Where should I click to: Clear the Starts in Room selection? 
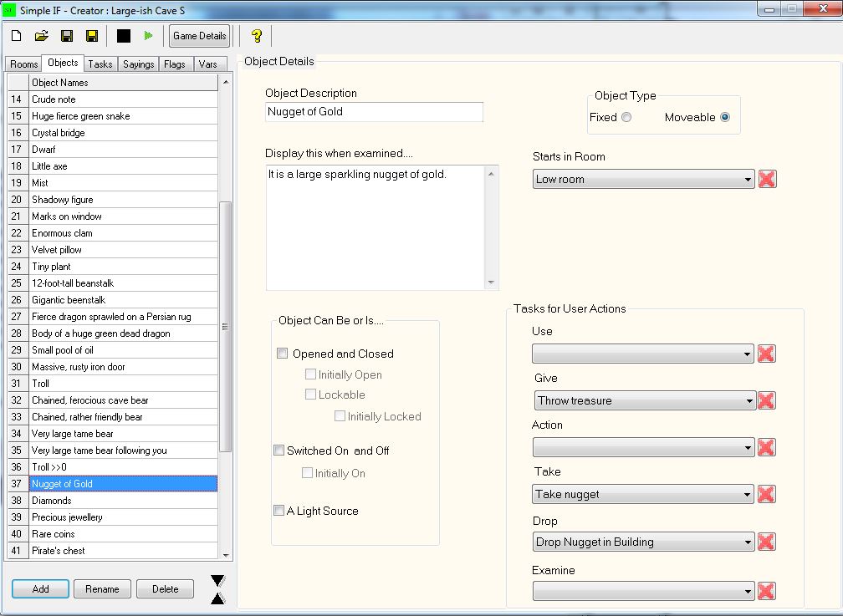click(x=767, y=179)
